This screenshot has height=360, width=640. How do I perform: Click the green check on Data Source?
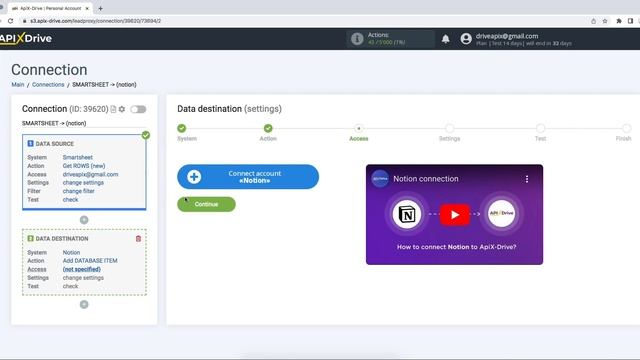146,135
